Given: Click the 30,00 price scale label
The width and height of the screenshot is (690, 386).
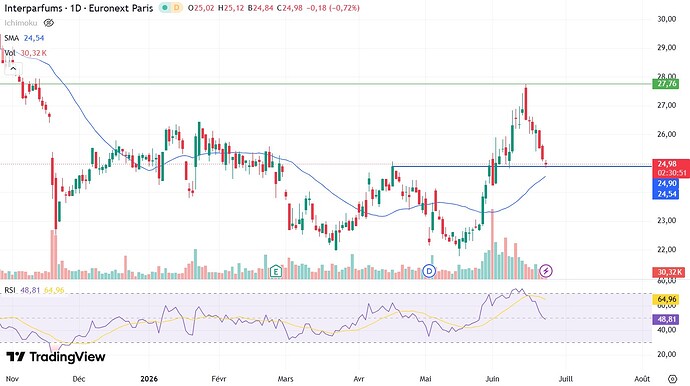Looking at the screenshot, I should (666, 19).
